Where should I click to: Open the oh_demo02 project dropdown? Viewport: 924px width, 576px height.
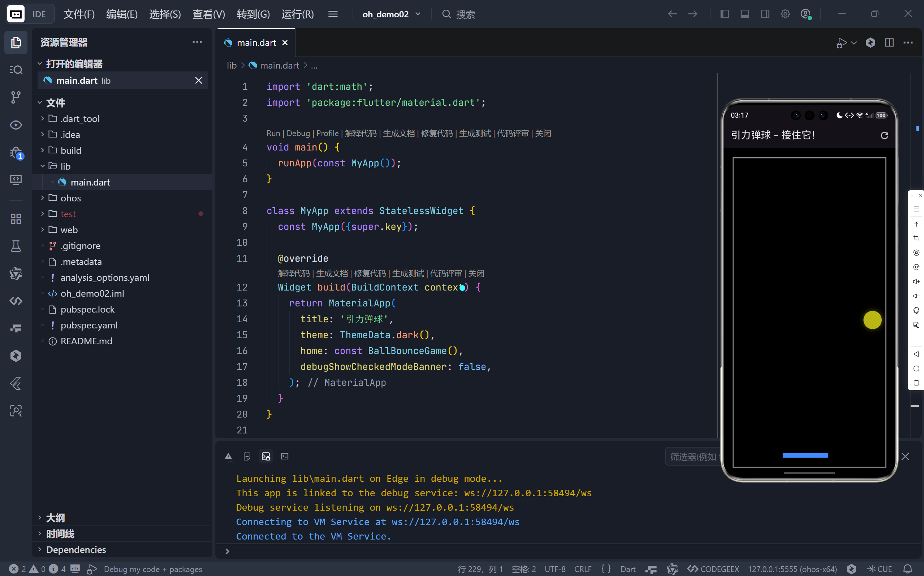pos(391,14)
